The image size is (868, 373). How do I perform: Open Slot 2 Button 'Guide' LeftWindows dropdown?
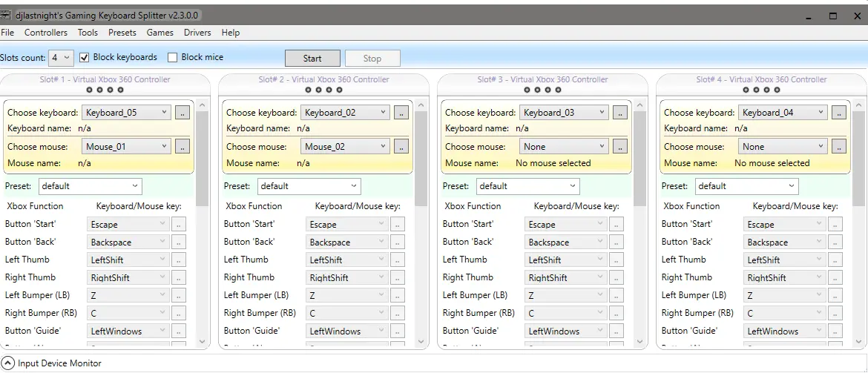(346, 331)
